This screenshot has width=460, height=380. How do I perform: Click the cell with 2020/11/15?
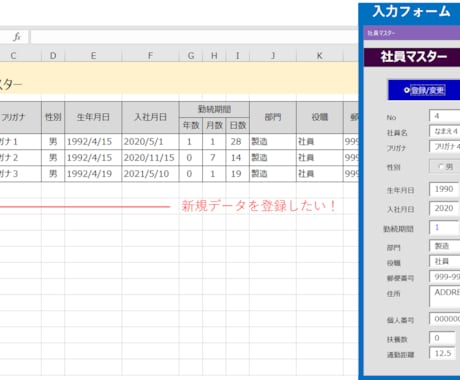pos(150,158)
